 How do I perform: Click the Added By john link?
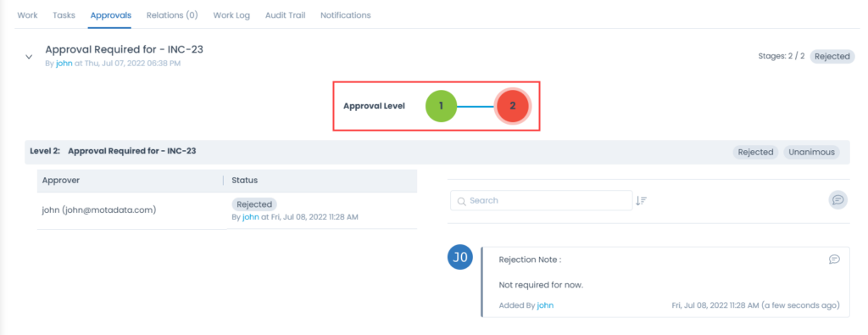point(545,305)
